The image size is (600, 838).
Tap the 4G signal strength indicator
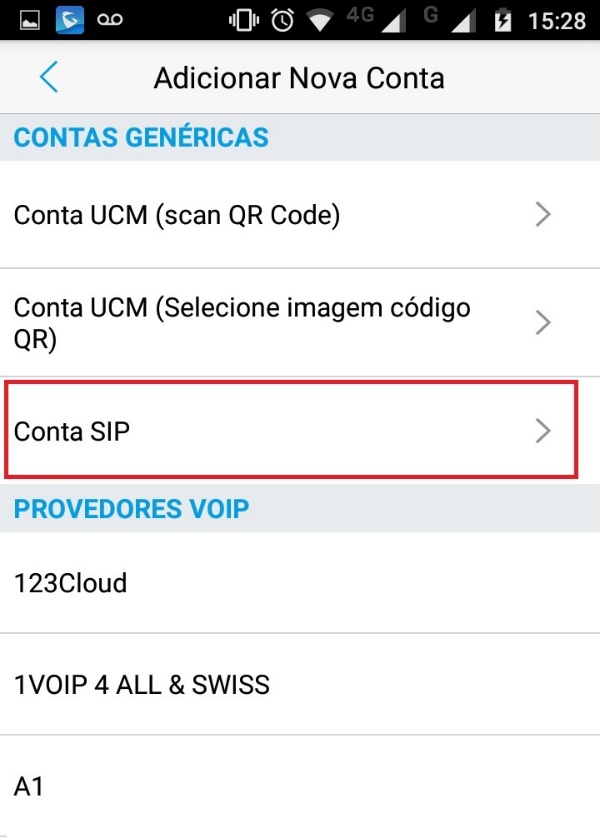[375, 20]
